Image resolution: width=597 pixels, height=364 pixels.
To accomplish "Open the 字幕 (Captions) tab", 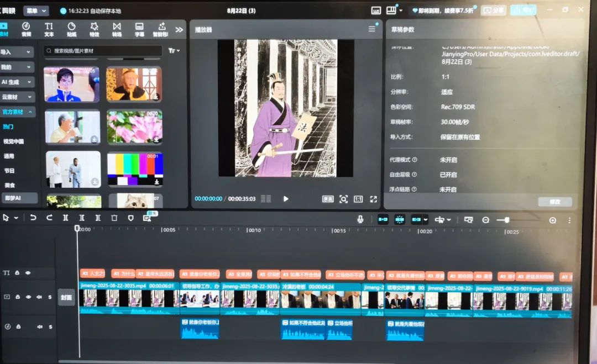I will tap(139, 29).
